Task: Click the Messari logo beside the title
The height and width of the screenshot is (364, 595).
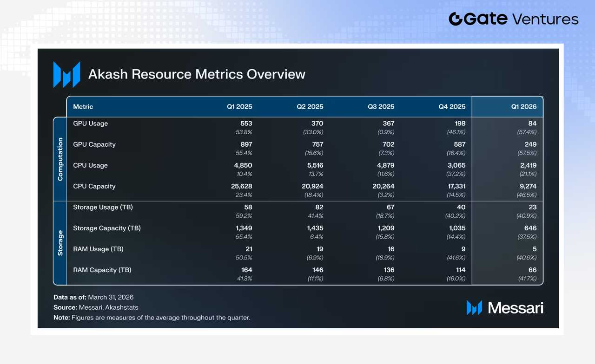Action: pos(66,74)
